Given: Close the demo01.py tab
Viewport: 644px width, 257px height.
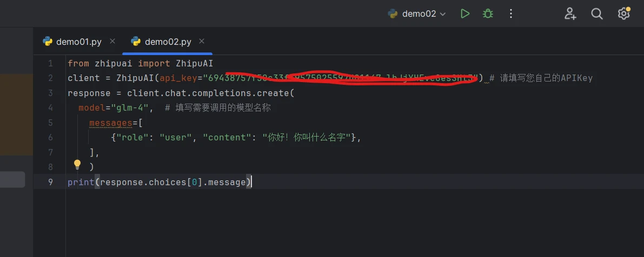Looking at the screenshot, I should [112, 42].
